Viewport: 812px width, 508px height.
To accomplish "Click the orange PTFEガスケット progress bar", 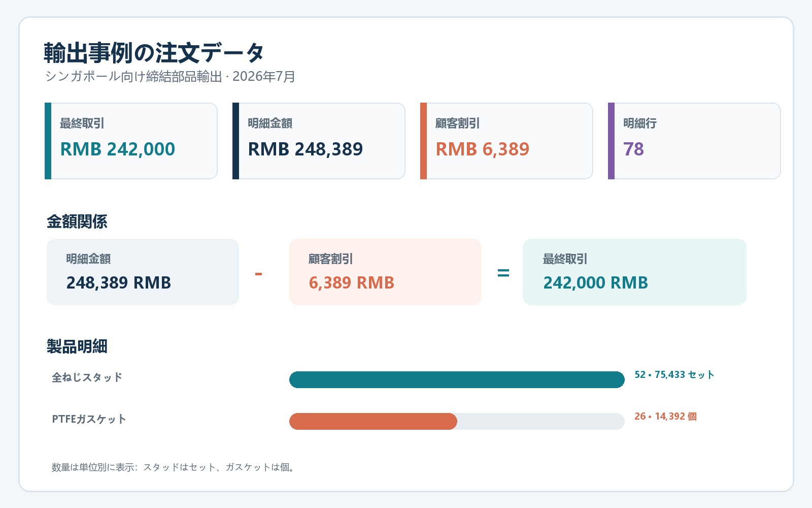I will (x=373, y=421).
